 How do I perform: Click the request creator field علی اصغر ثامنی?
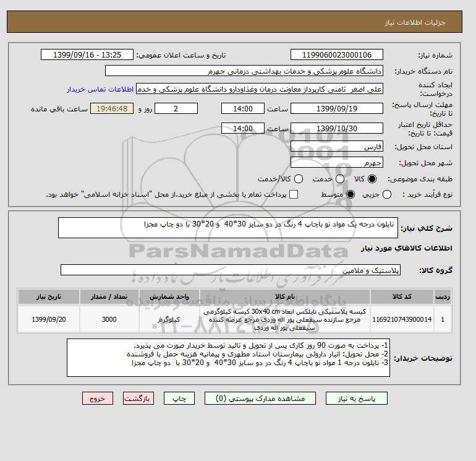pos(260,89)
